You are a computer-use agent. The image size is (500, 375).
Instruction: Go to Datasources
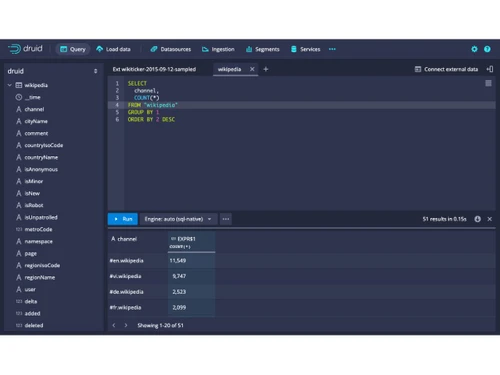pos(171,49)
